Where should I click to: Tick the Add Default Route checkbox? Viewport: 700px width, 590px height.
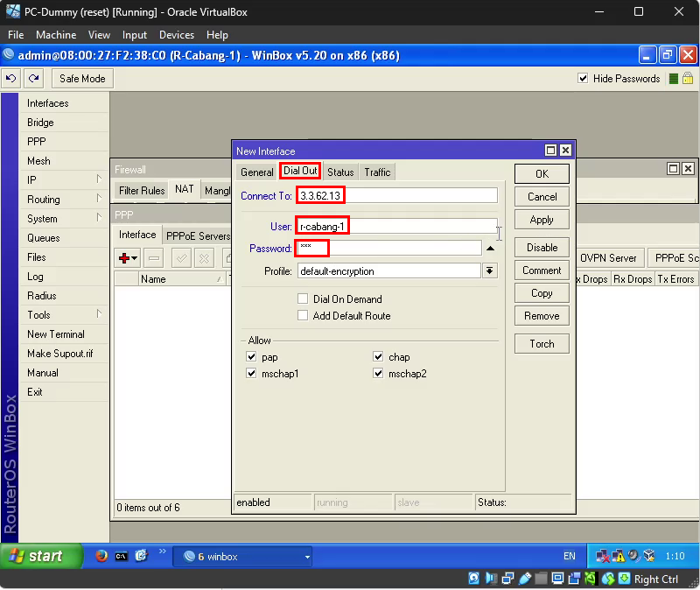coord(304,316)
